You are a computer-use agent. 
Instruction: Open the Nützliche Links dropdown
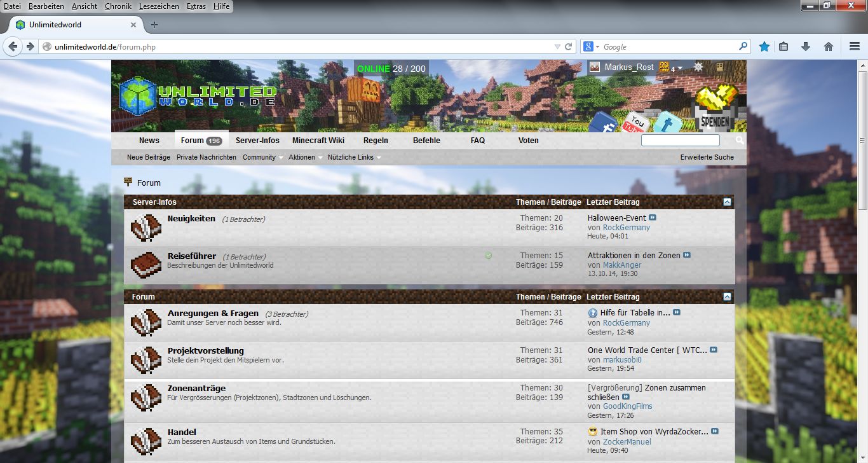click(x=354, y=157)
